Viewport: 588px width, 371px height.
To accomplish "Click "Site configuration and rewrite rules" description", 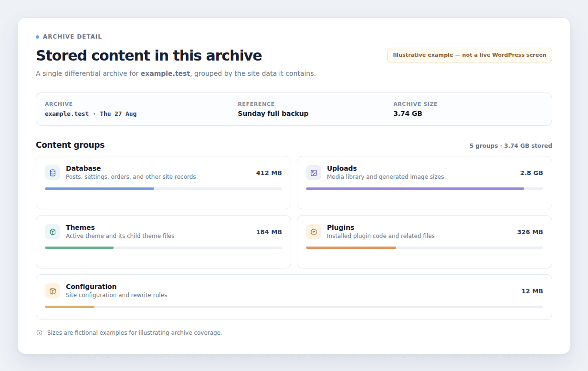I will 116,295.
